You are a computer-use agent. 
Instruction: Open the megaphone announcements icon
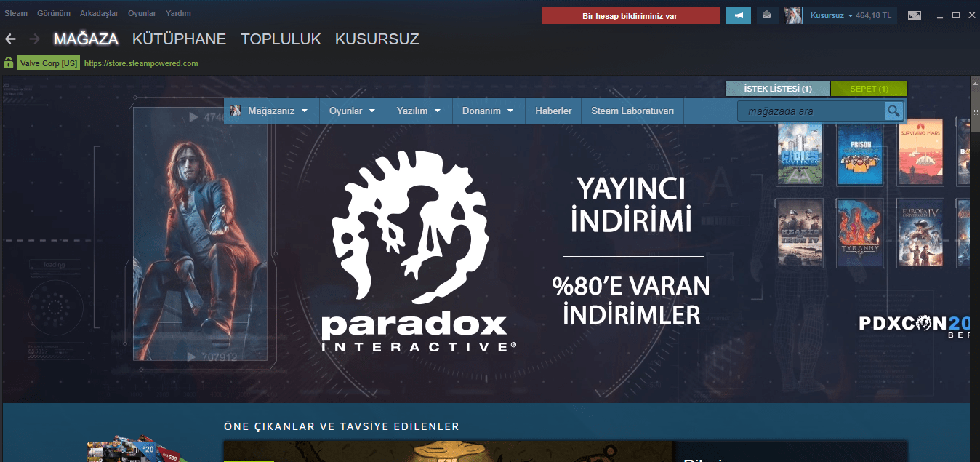point(739,15)
